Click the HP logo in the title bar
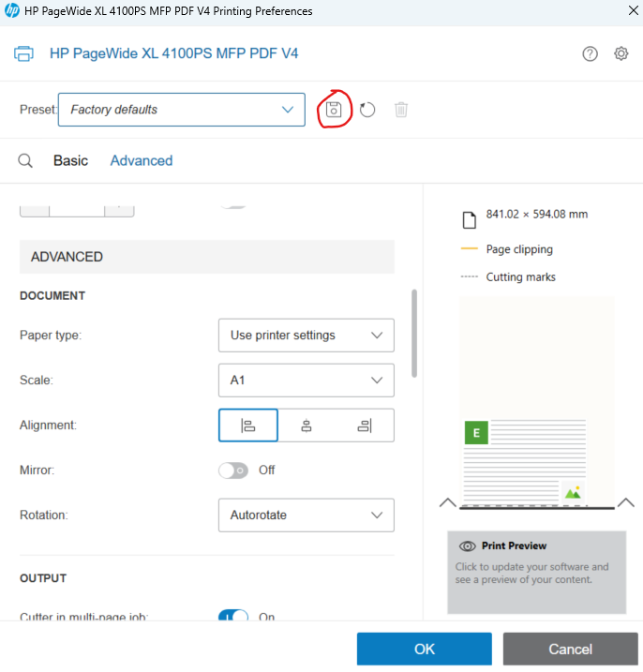 point(11,10)
